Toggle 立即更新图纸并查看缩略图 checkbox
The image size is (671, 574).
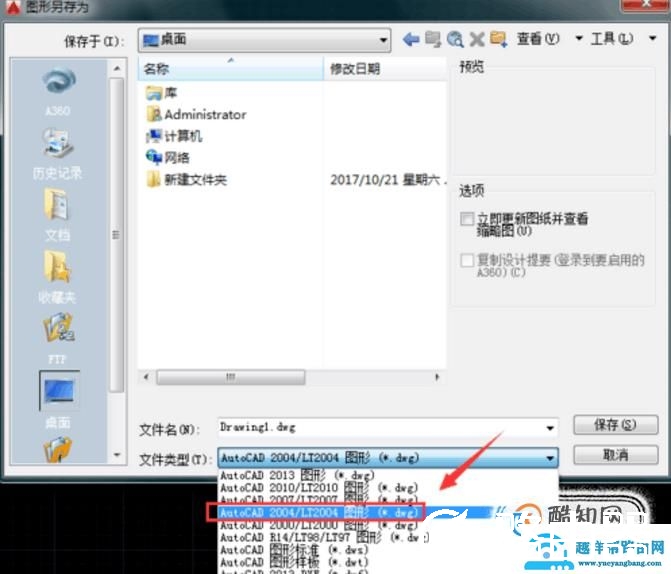(466, 219)
